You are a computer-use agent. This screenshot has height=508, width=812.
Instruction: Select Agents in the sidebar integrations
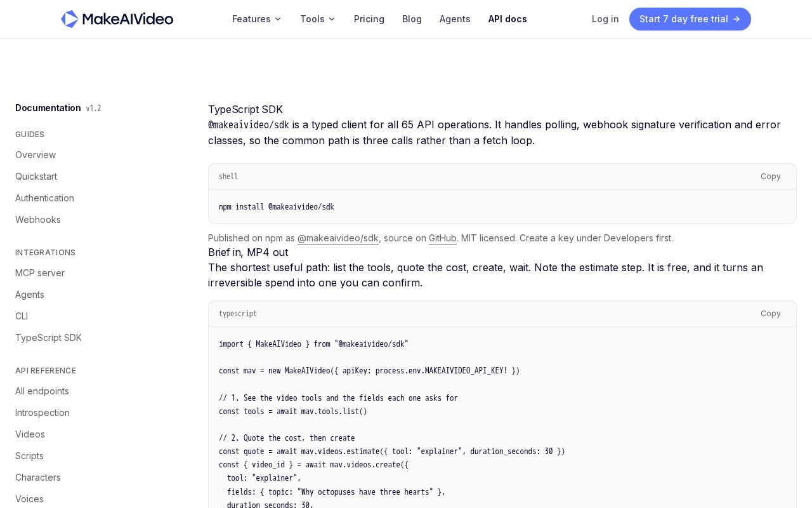coord(30,295)
